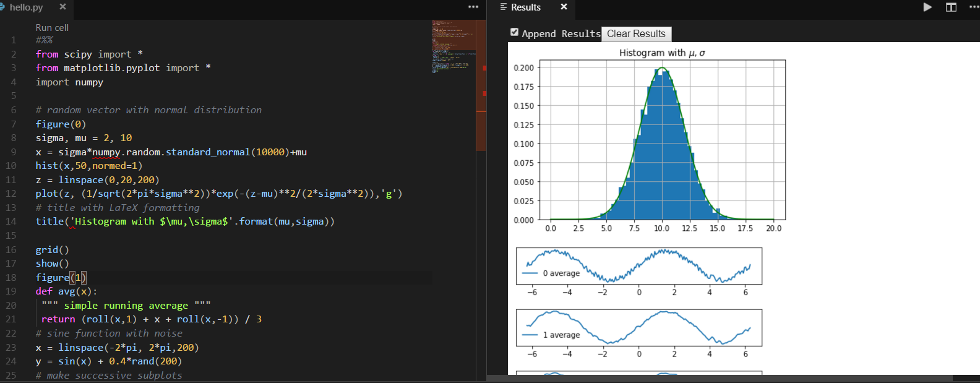
Task: Click the 'simple running average' docstring
Action: [126, 306]
